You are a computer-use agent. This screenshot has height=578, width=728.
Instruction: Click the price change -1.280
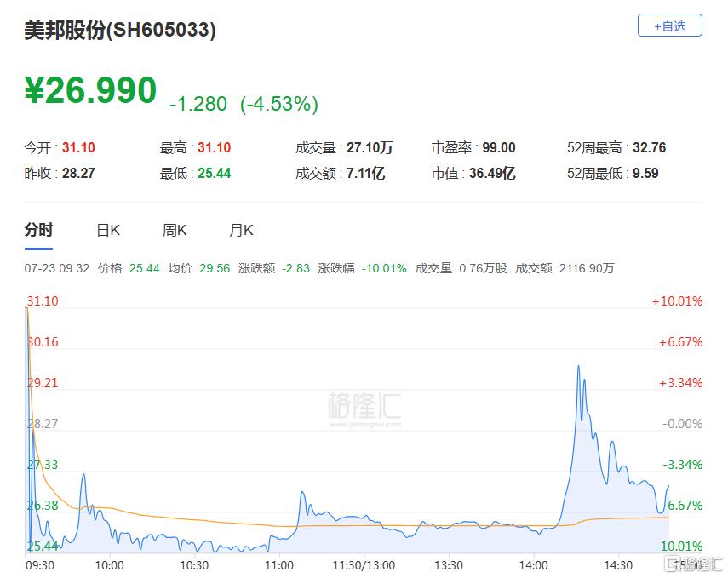198,104
